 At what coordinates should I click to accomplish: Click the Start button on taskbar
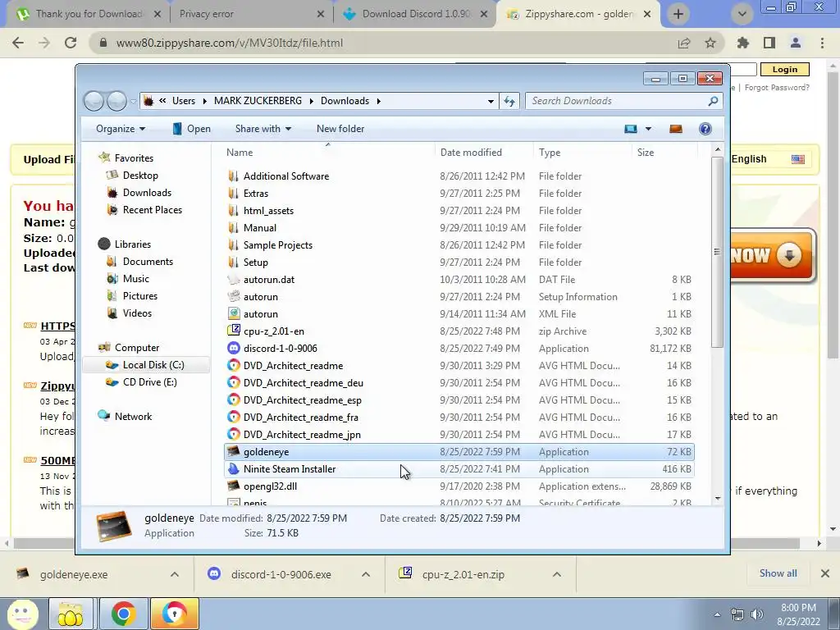click(x=22, y=614)
